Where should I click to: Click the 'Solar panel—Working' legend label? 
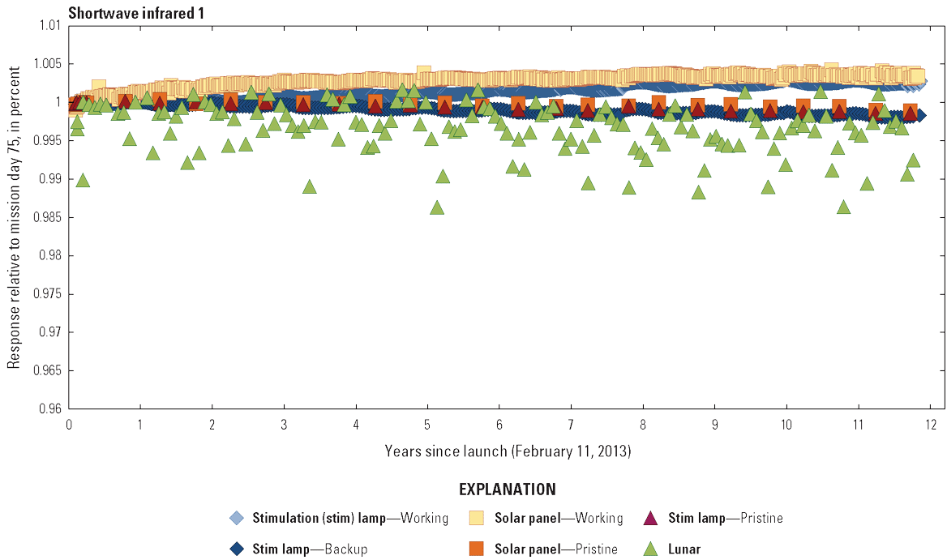[559, 518]
